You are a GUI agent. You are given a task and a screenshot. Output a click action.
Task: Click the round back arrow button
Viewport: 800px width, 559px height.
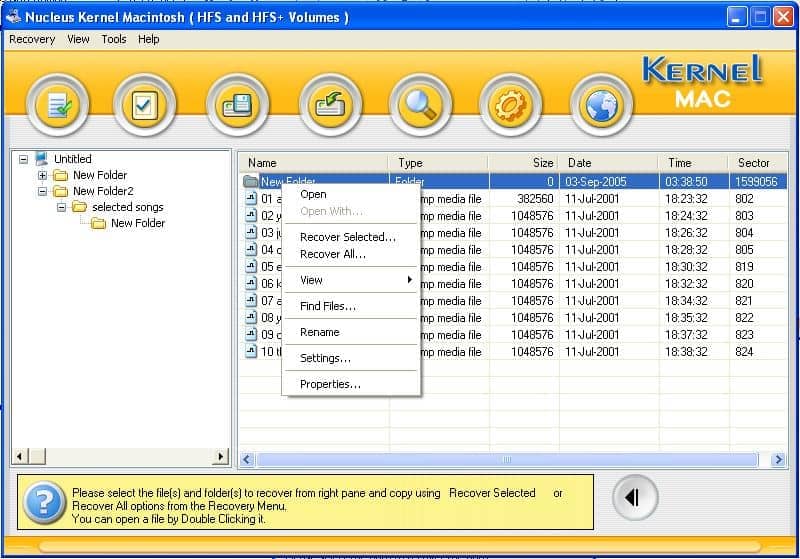[x=635, y=497]
